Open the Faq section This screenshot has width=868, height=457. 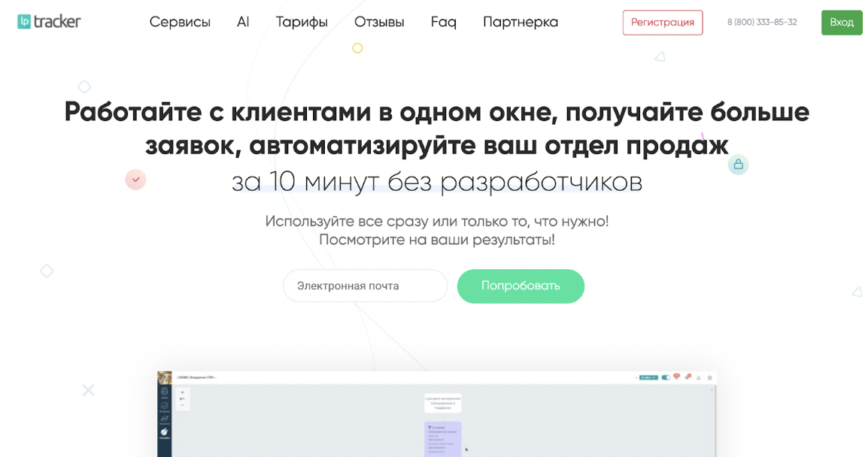coord(444,22)
